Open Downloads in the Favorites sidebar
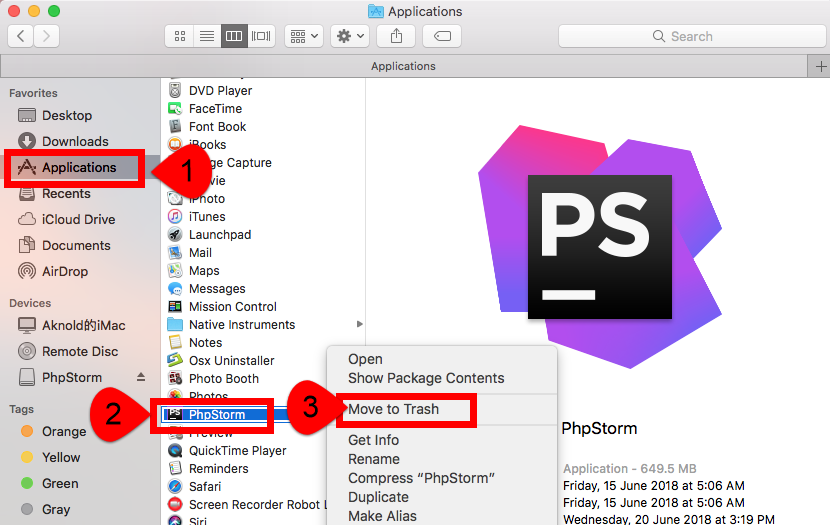Viewport: 830px width, 525px height. pos(75,142)
